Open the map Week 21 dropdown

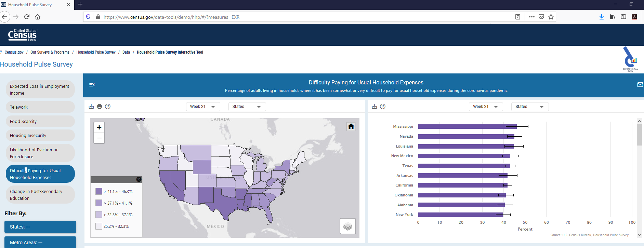(203, 107)
